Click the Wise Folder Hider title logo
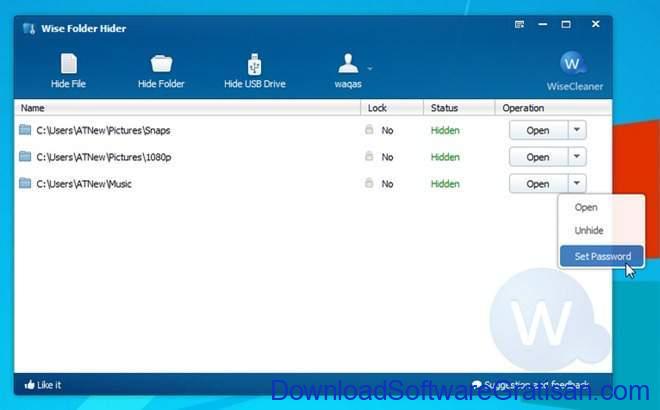 click(x=29, y=29)
